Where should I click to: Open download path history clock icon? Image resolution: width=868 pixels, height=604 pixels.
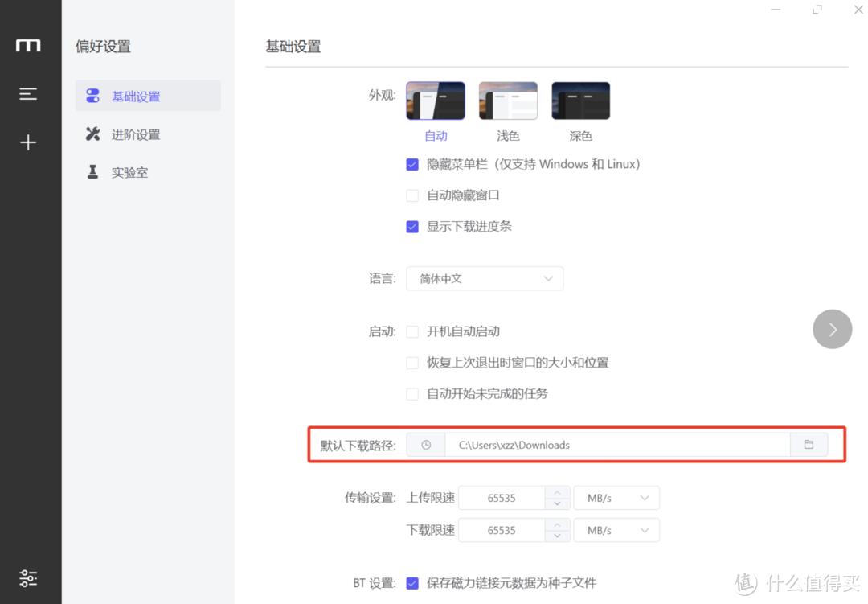pos(426,445)
